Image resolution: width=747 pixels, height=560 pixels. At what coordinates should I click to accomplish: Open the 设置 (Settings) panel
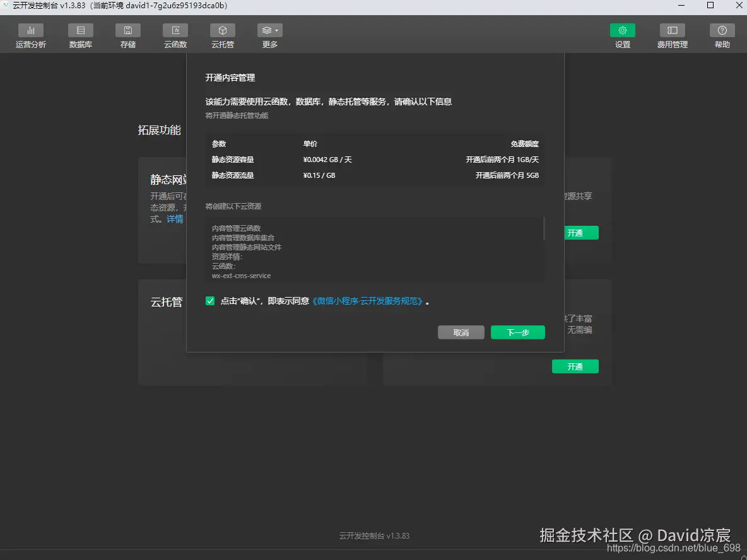click(622, 35)
